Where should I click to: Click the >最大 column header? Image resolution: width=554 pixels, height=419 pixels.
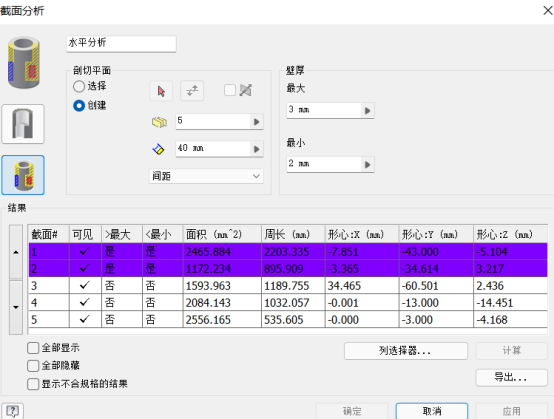tap(122, 234)
